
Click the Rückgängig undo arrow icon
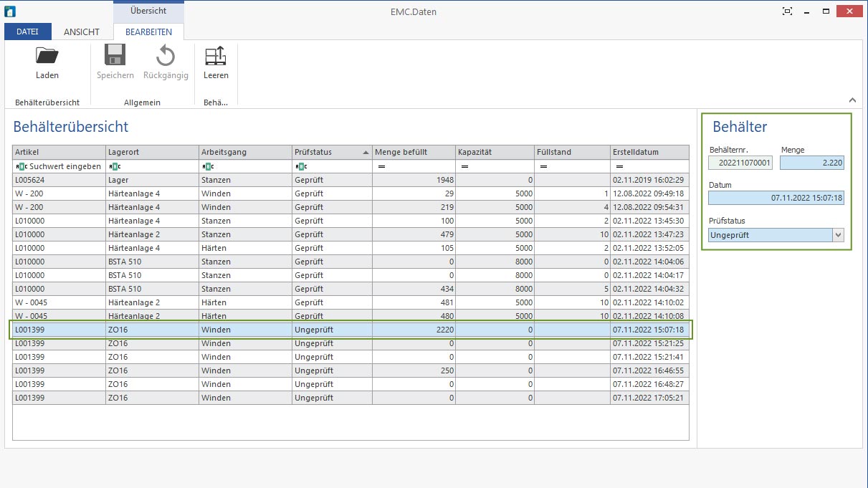click(165, 56)
